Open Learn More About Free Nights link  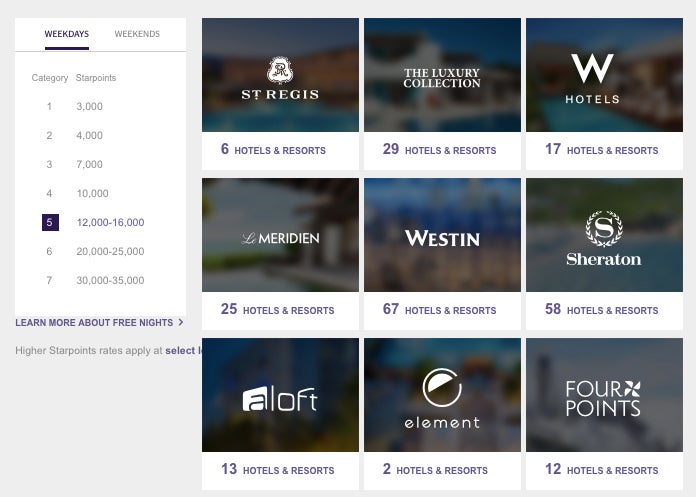click(94, 323)
